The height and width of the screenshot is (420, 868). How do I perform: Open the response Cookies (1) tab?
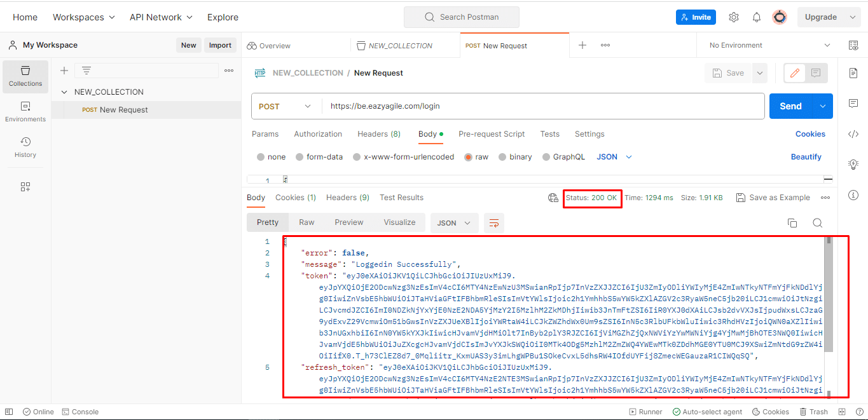click(296, 198)
